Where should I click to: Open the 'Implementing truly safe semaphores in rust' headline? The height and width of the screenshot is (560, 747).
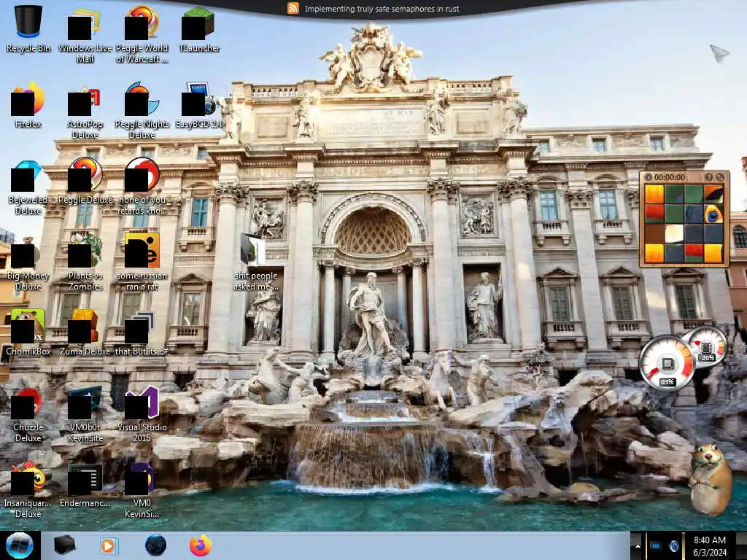pyautogui.click(x=382, y=9)
